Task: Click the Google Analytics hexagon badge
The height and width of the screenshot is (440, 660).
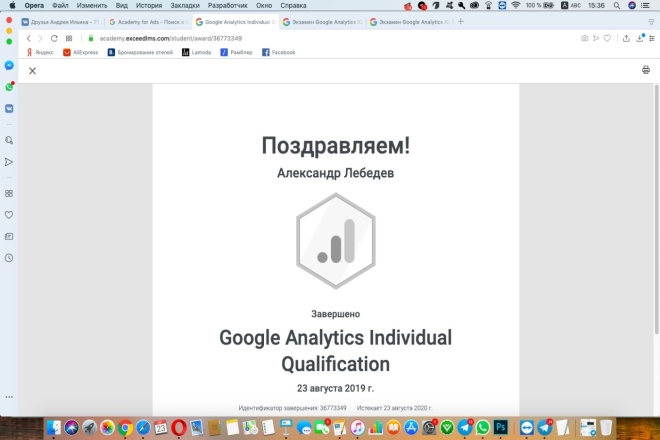Action: (335, 241)
